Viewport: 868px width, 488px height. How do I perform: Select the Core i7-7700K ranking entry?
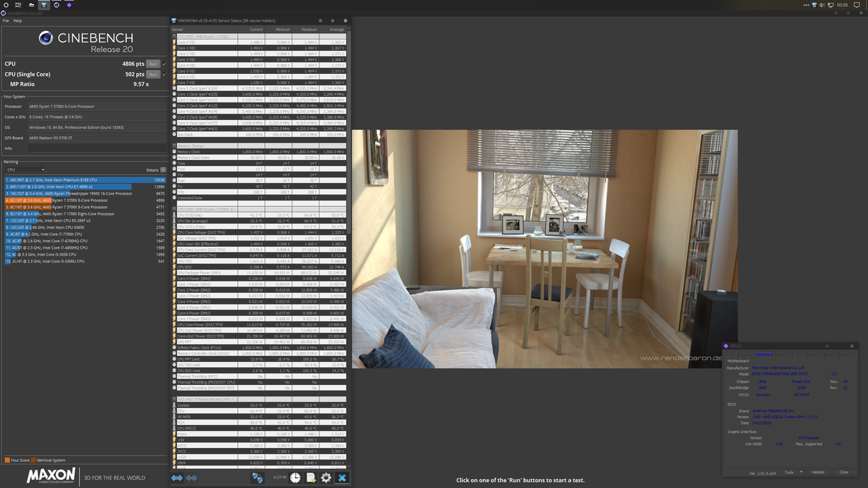(85, 234)
